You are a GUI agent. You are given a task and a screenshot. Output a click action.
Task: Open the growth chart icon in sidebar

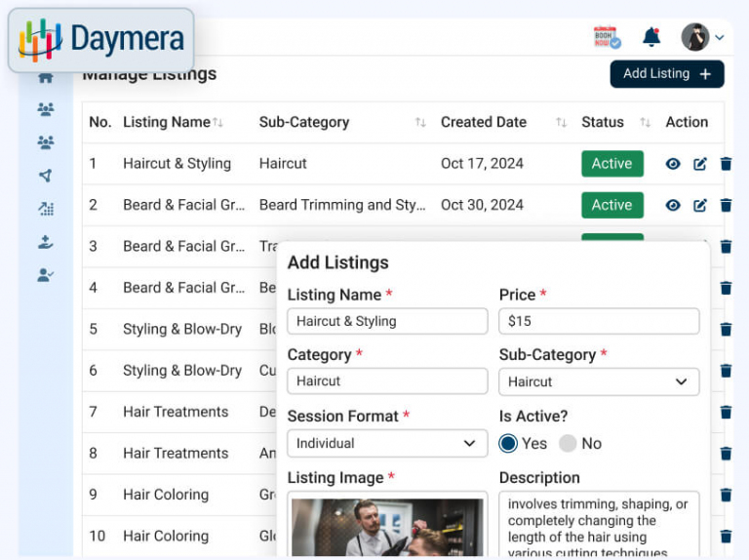(x=45, y=209)
